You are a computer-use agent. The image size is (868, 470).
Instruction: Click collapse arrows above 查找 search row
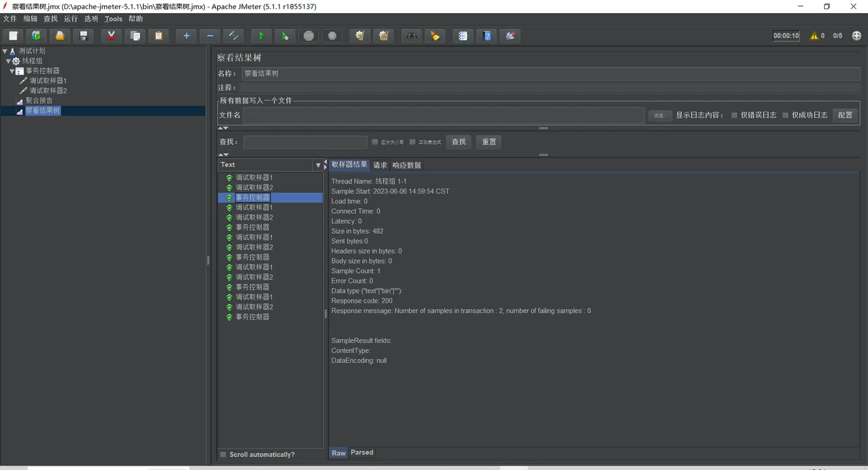[224, 128]
